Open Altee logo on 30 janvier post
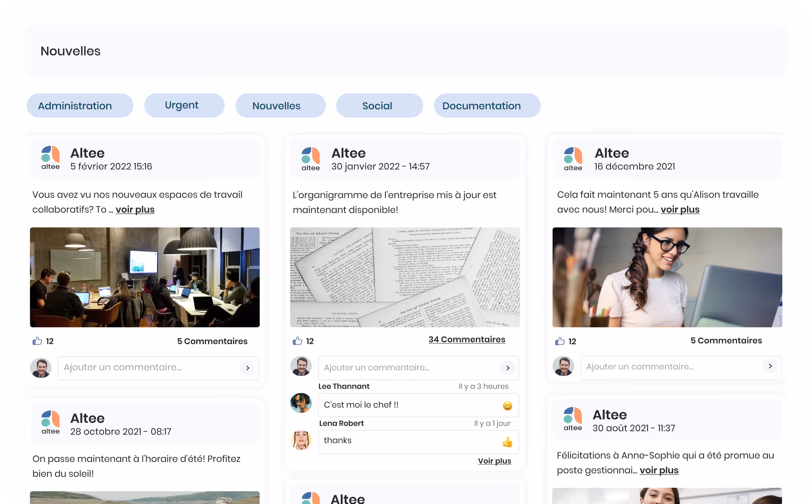This screenshot has height=504, width=812. [x=311, y=159]
